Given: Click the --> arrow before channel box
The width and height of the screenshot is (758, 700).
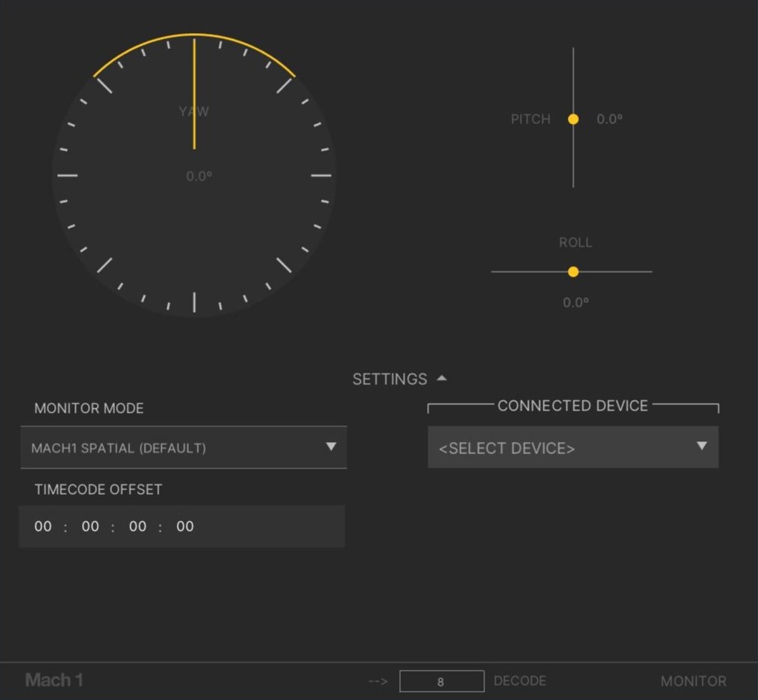Looking at the screenshot, I should 378,681.
